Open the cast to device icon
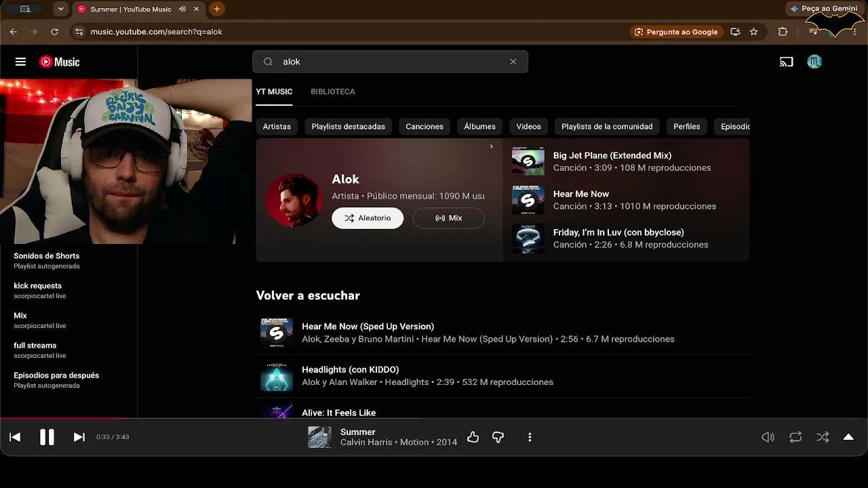Viewport: 868px width, 488px height. [x=786, y=62]
